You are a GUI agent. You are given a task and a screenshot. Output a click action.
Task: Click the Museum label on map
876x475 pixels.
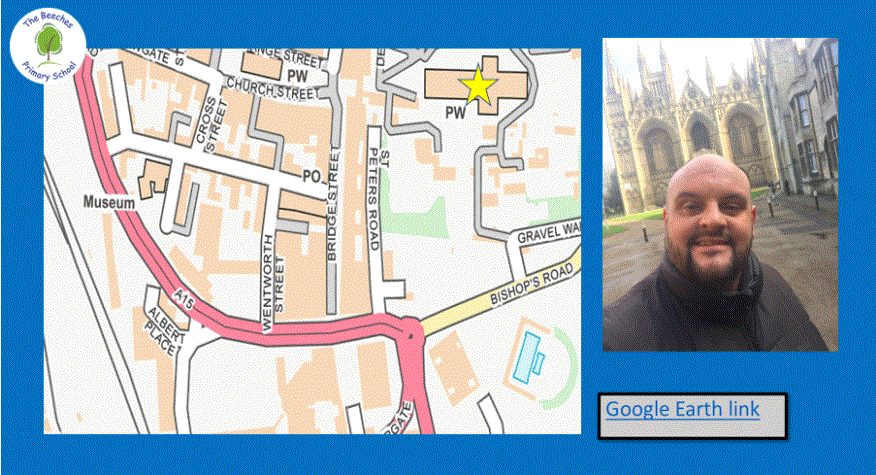tap(109, 202)
